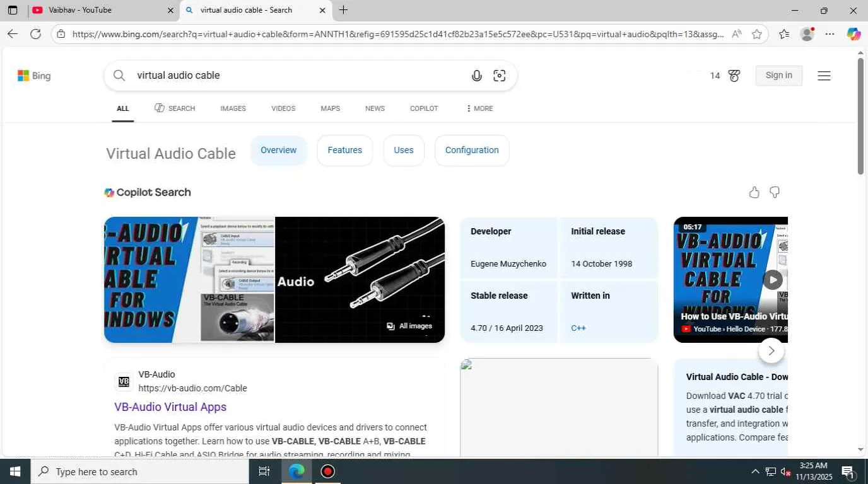Viewport: 868px width, 484px height.
Task: Select the Overview chip
Action: coord(278,151)
